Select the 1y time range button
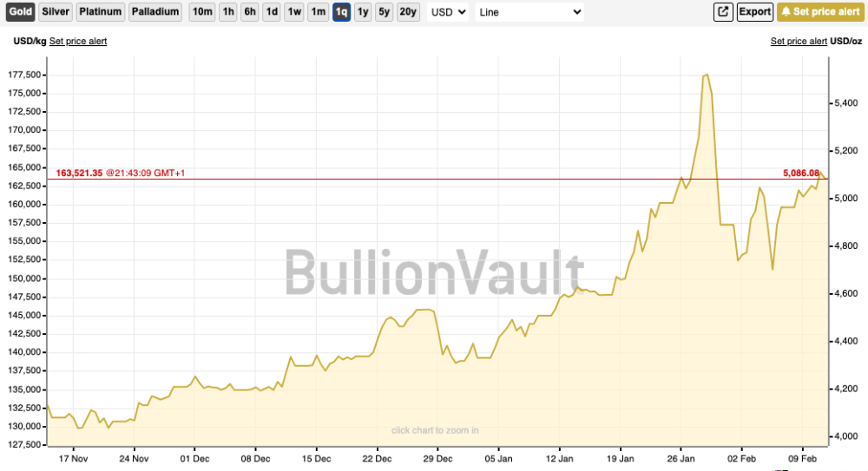 (x=363, y=12)
